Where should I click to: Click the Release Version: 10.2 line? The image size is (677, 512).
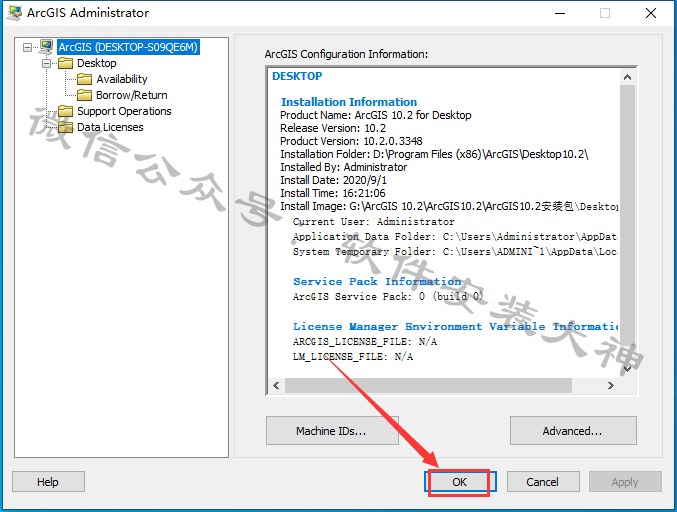(x=333, y=128)
